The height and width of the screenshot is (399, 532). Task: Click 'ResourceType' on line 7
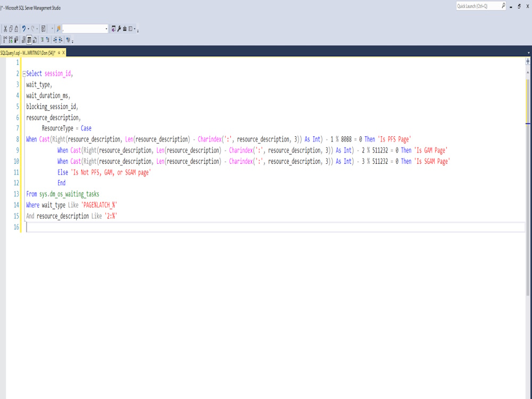point(57,128)
